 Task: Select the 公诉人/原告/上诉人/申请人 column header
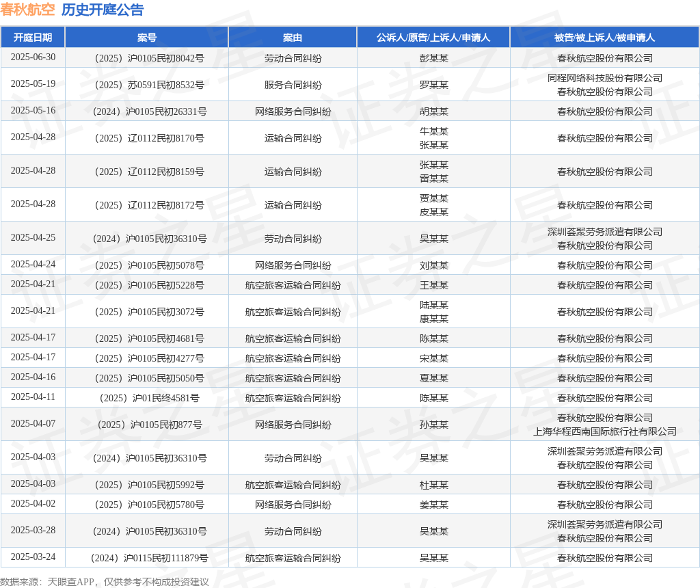tap(433, 38)
